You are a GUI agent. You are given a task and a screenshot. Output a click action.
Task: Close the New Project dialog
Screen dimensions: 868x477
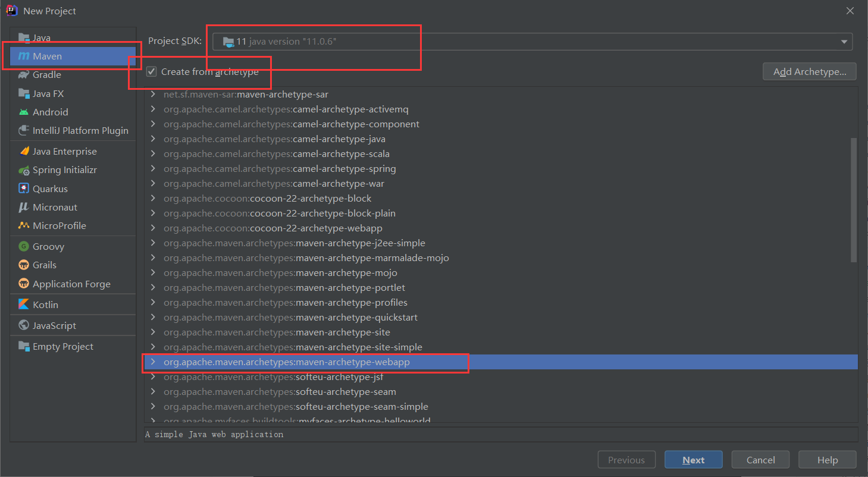pos(851,11)
